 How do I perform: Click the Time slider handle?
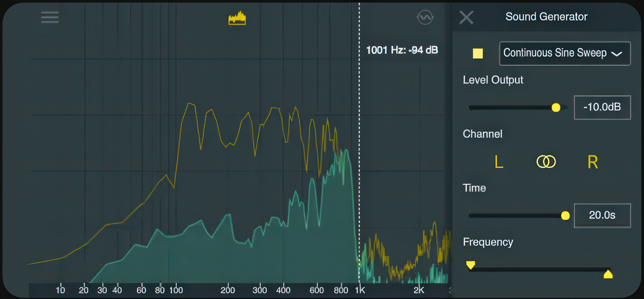tap(565, 216)
